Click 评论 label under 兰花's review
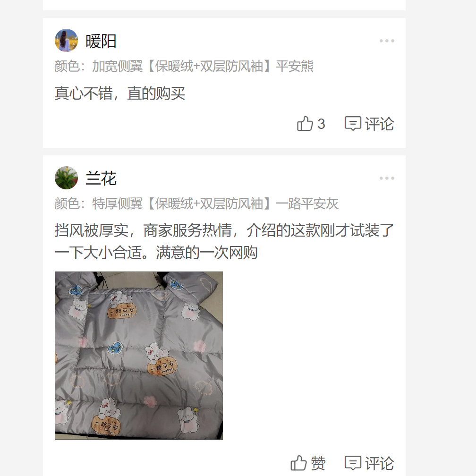Image resolution: width=476 pixels, height=476 pixels. click(380, 463)
